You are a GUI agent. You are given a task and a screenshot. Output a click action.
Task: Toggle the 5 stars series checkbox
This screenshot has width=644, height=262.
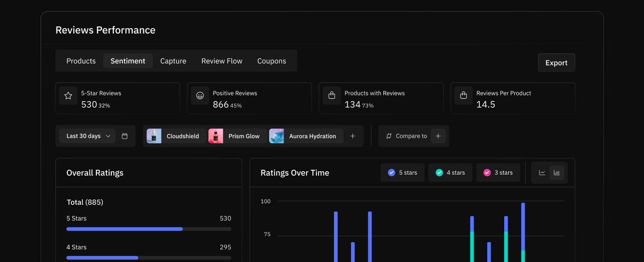[x=391, y=173]
